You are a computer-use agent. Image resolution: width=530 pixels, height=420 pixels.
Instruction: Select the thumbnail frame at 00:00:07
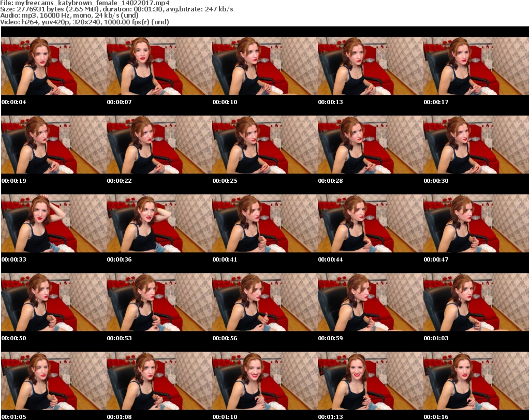click(x=159, y=66)
